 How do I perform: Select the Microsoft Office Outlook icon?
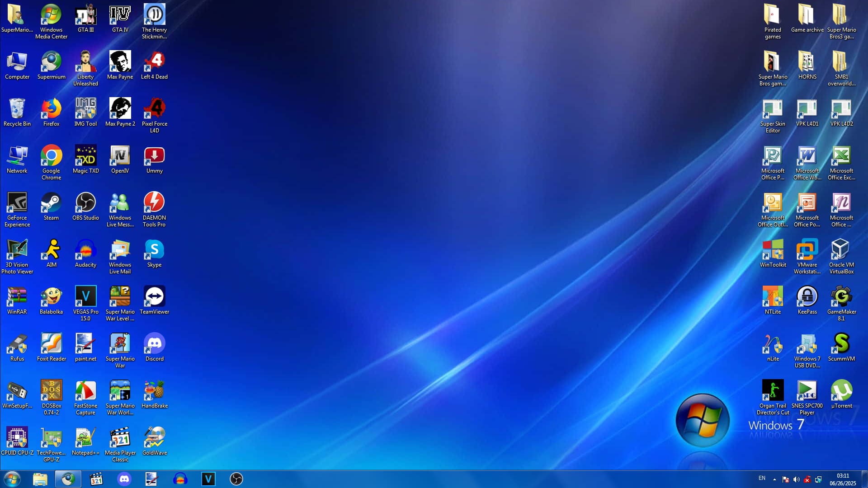773,210
